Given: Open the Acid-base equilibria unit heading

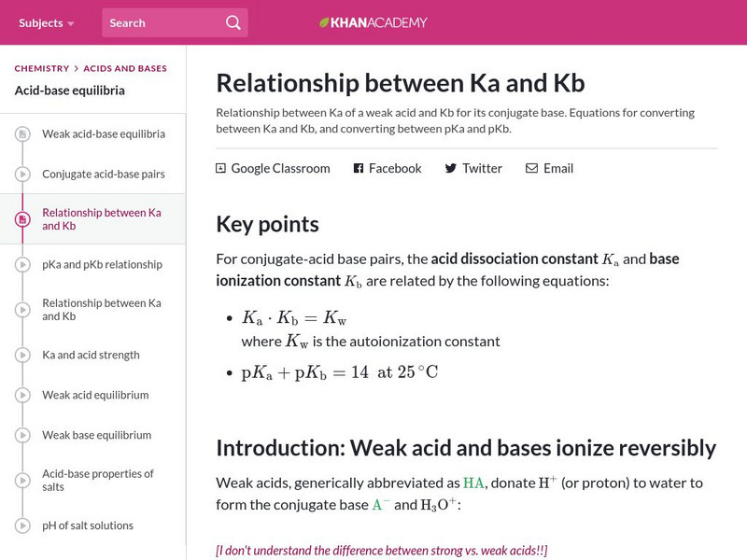Looking at the screenshot, I should (70, 91).
